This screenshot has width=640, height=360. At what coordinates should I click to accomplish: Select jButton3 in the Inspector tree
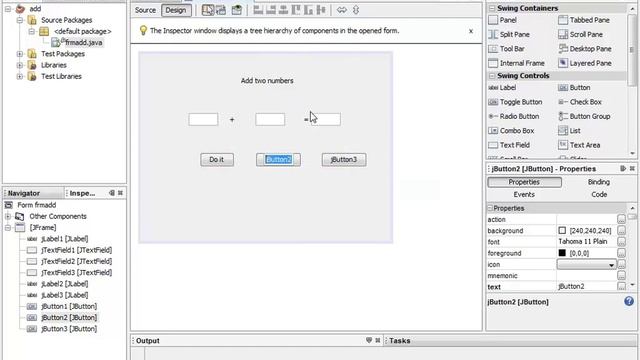(69, 329)
